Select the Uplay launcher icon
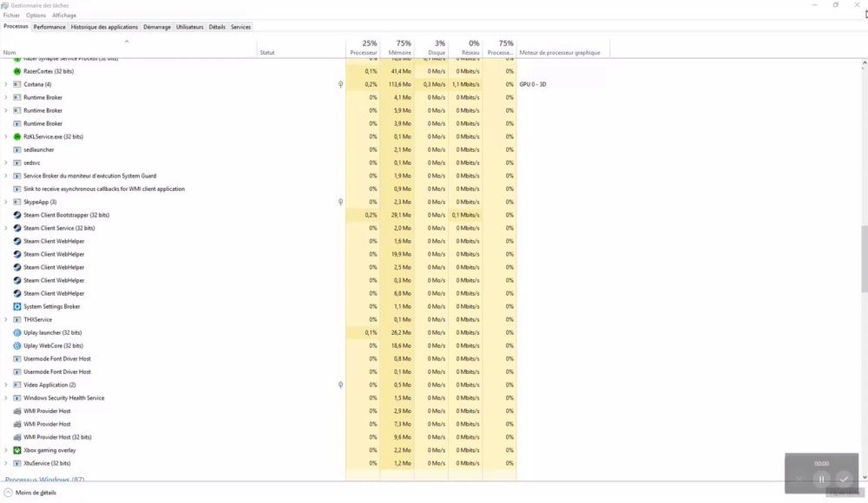The width and height of the screenshot is (868, 503). [x=17, y=332]
